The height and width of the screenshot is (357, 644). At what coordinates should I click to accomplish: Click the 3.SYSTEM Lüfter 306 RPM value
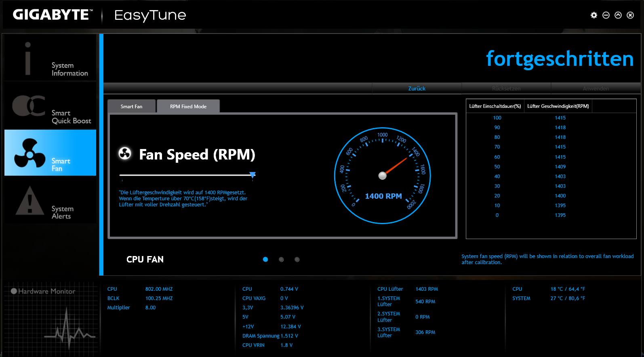tap(425, 332)
